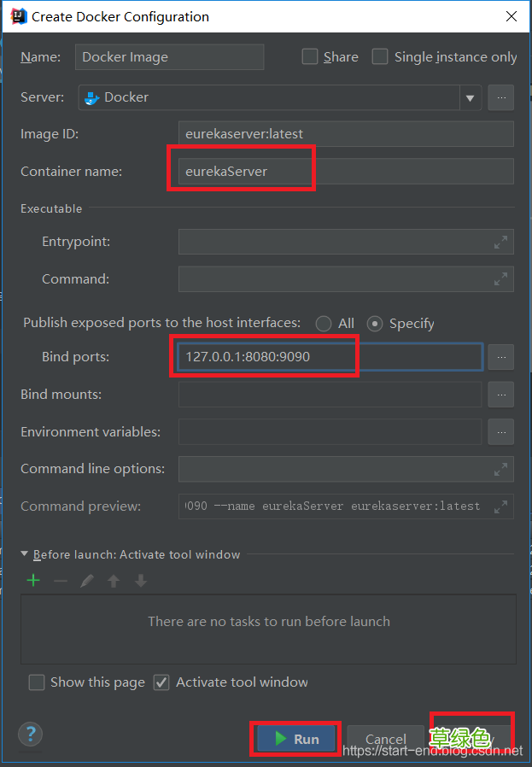This screenshot has width=532, height=767.
Task: Click the move task down arrow
Action: [141, 581]
